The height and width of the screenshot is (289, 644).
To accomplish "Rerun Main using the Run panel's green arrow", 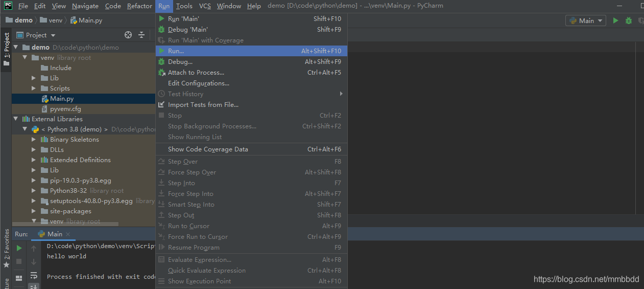I will [19, 248].
